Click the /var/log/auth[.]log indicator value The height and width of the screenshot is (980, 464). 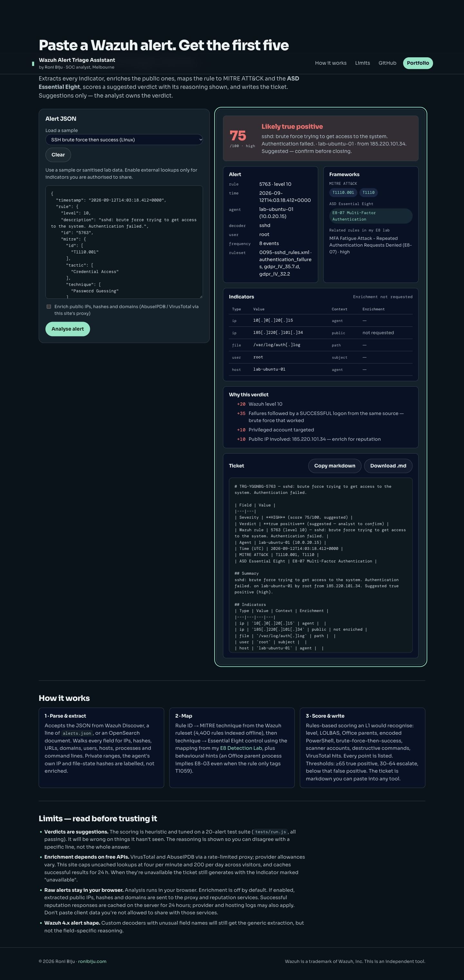(277, 345)
